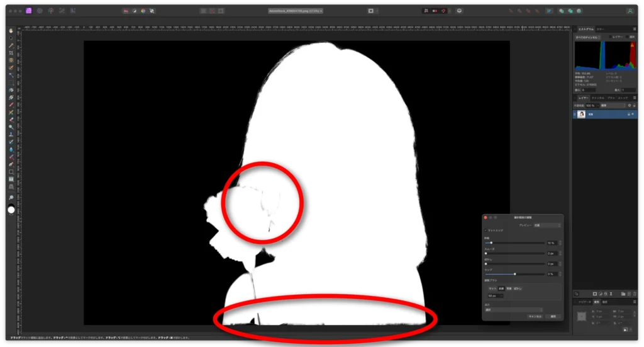Image resolution: width=644 pixels, height=347 pixels.
Task: Enable the レイヤー checkbox in histogram panel
Action: tap(610, 37)
